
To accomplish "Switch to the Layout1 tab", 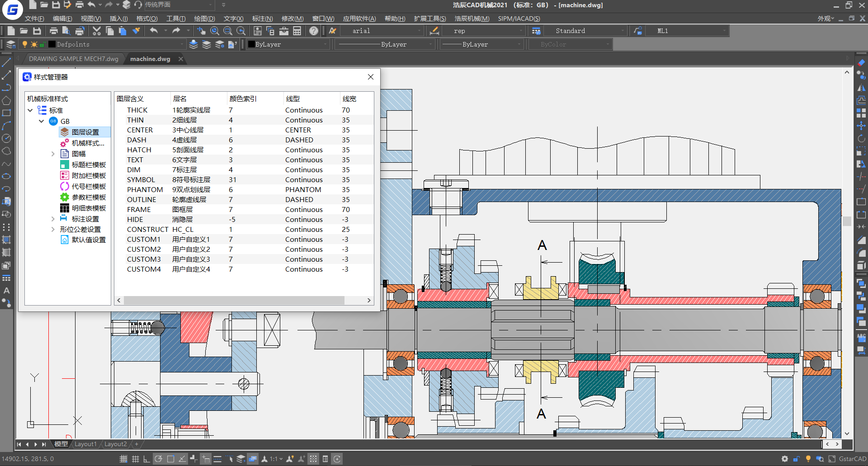I will point(85,444).
